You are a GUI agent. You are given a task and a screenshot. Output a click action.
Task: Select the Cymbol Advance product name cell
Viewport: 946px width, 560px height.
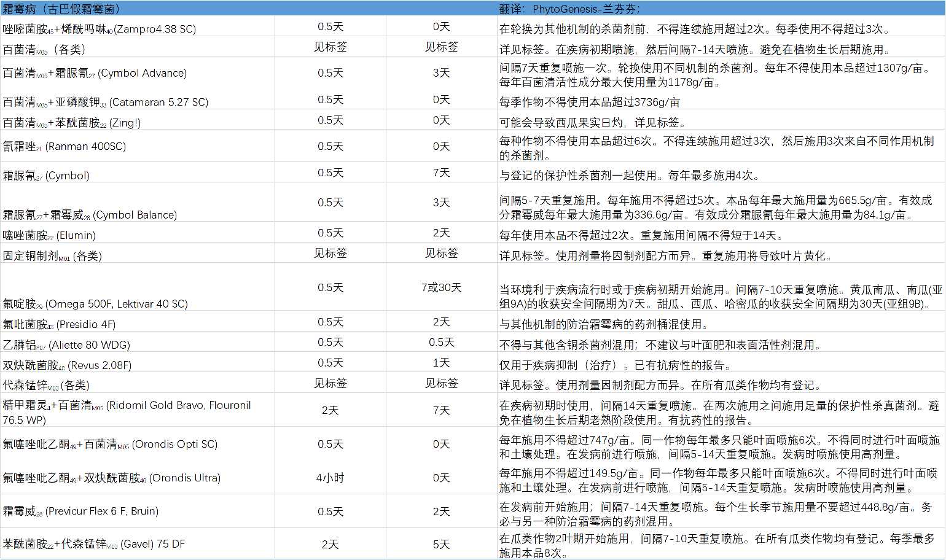pos(95,73)
